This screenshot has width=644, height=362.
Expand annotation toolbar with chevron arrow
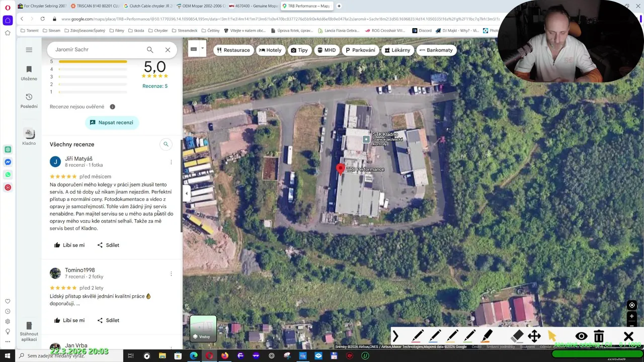[395, 336]
